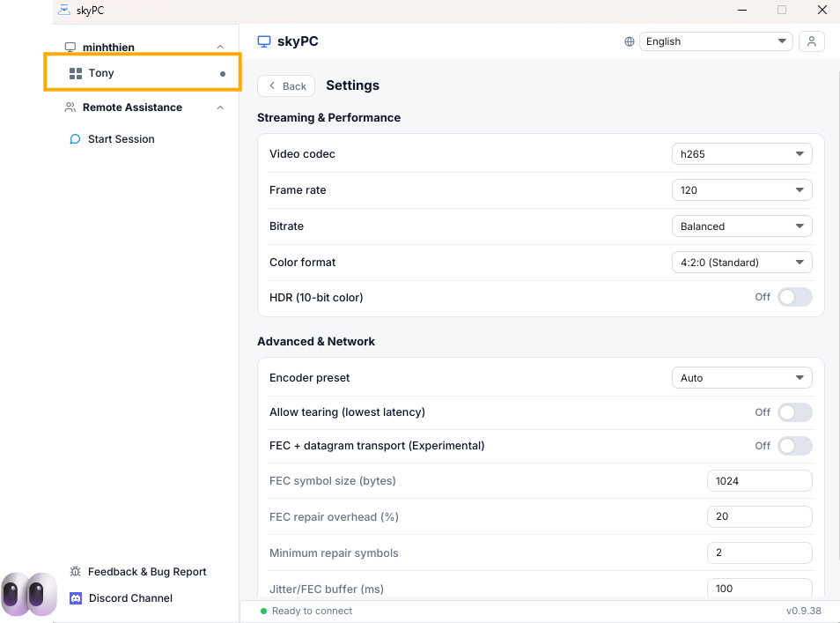Screen dimensions: 840x623
Task: Click the Remote Assistance people icon
Action: (70, 108)
